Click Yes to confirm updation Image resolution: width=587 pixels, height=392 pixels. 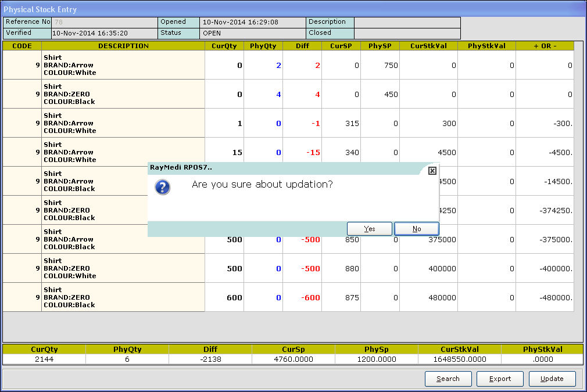[x=370, y=229]
